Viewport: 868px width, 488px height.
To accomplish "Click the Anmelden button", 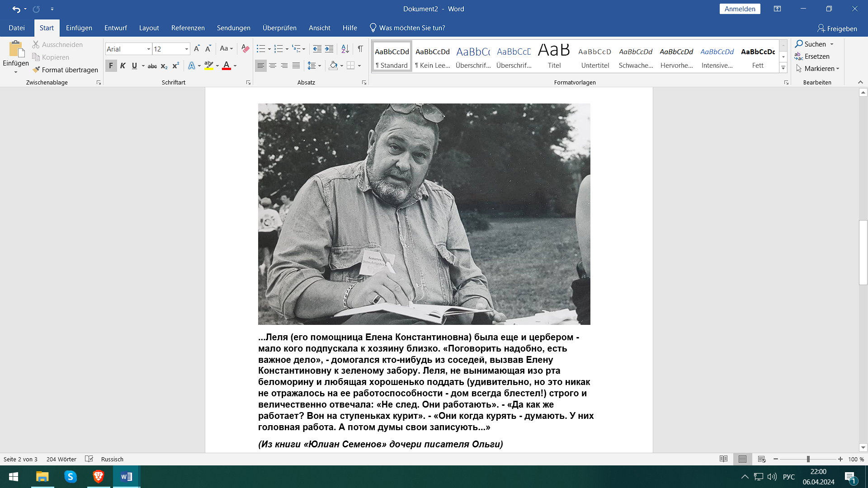I will pos(740,9).
